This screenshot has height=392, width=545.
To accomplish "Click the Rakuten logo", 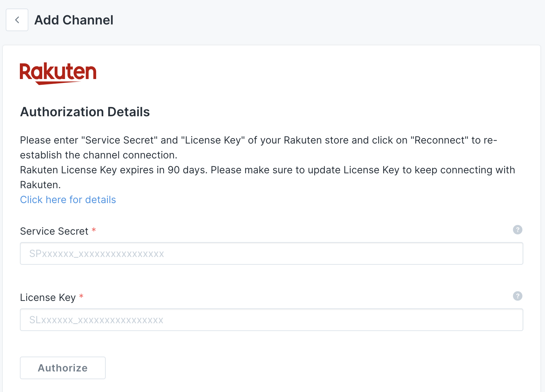I will 58,73.
